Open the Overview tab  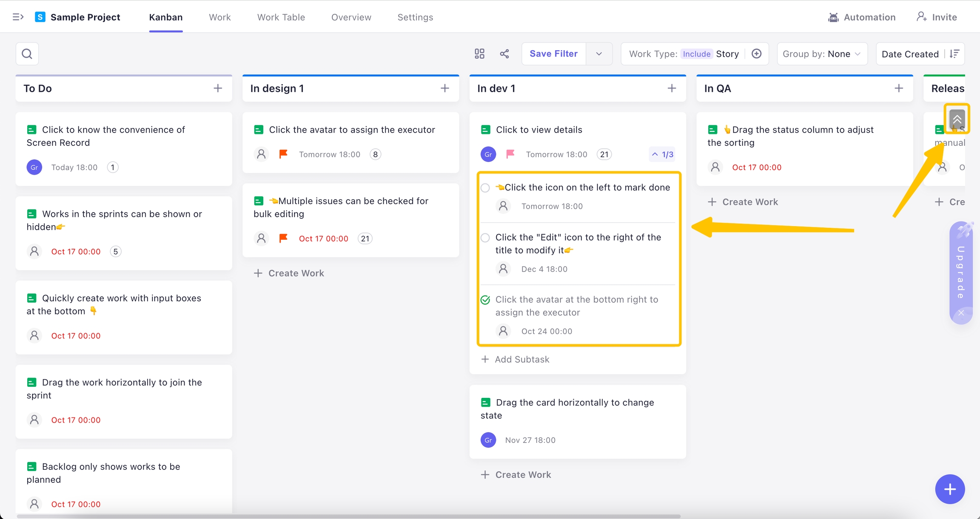pos(351,17)
